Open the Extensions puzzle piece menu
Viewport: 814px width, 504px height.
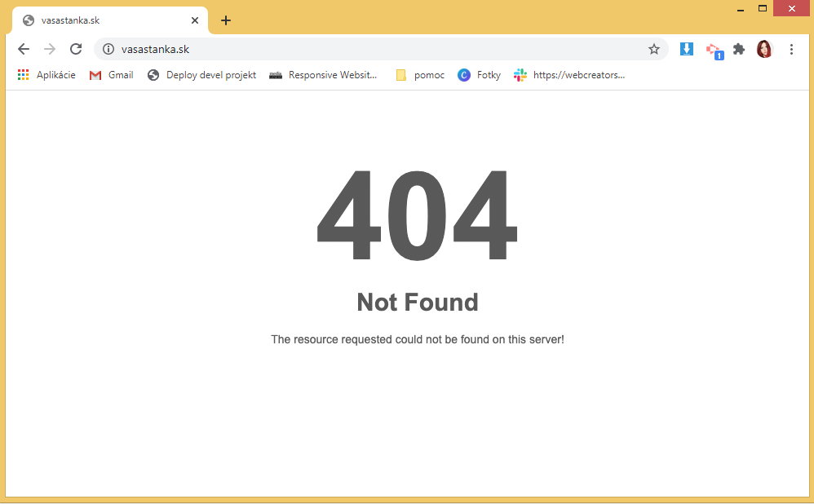(x=738, y=49)
